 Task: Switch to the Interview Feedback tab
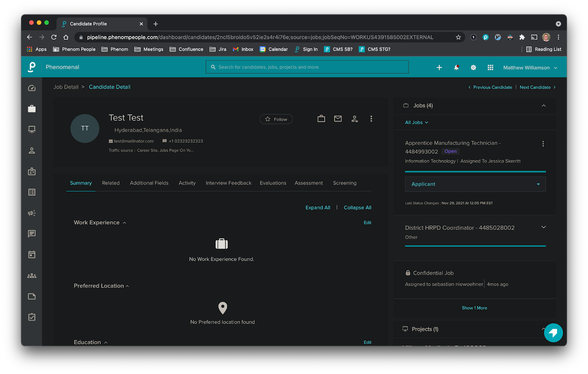[229, 183]
